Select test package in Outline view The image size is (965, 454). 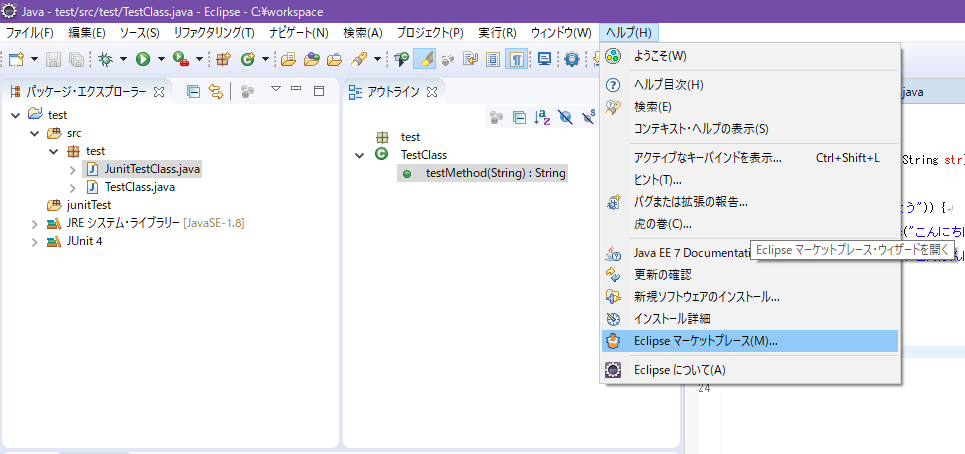click(398, 137)
